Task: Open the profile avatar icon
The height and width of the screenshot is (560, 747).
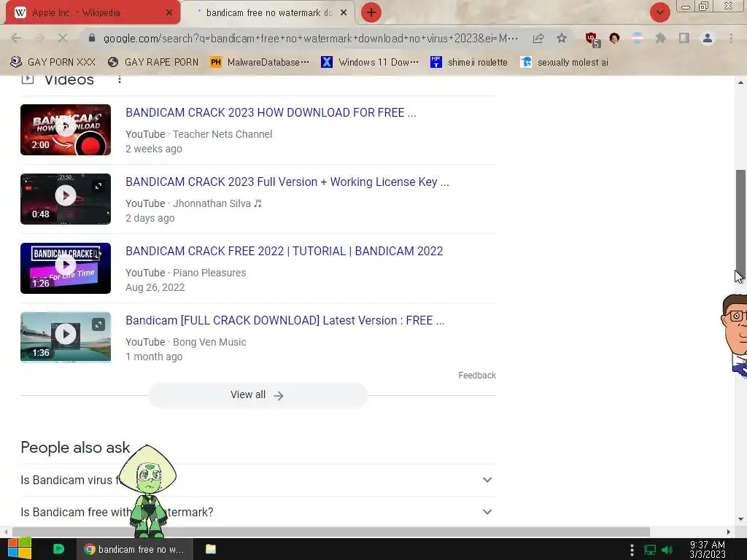Action: coord(708,38)
